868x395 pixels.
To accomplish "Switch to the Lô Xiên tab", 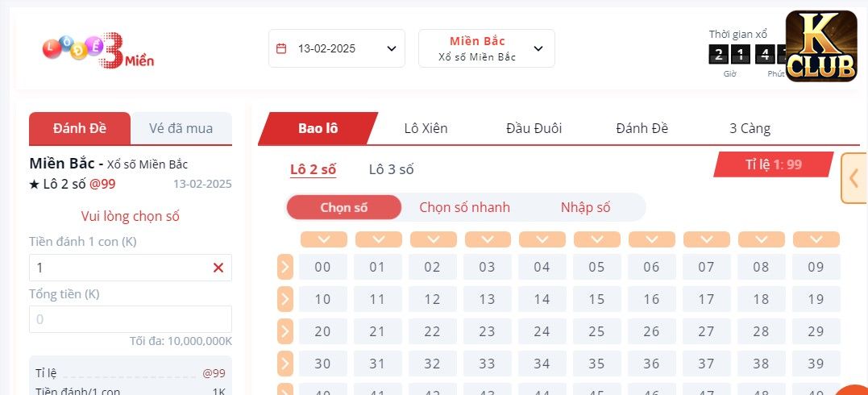I will coord(426,128).
